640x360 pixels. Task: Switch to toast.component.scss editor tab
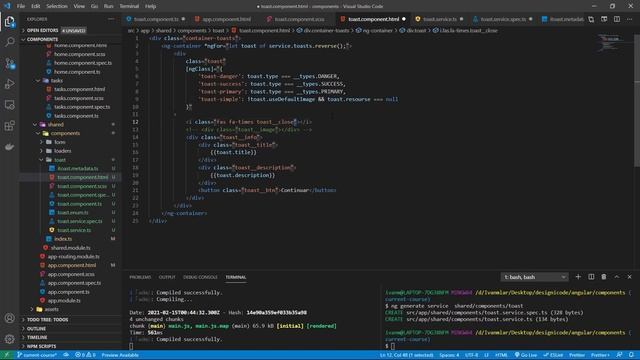(x=299, y=19)
